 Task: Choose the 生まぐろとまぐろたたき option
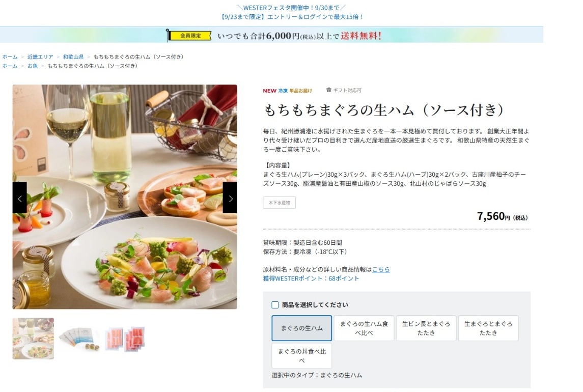coord(488,328)
